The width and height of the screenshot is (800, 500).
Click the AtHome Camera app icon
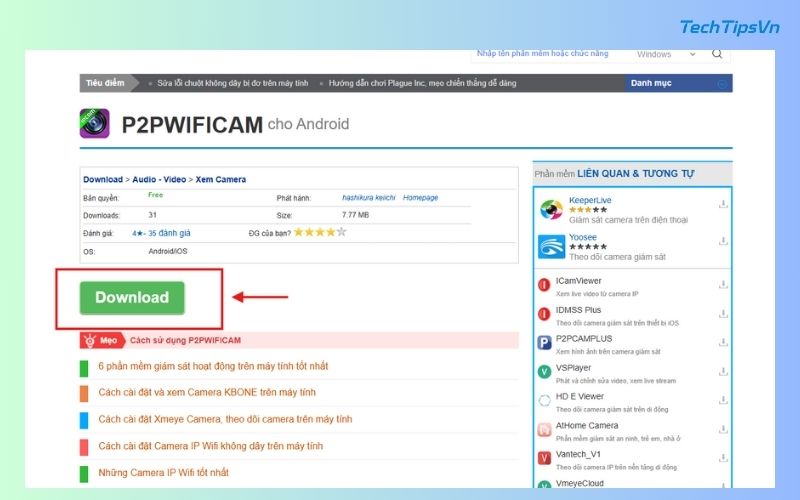click(x=544, y=430)
